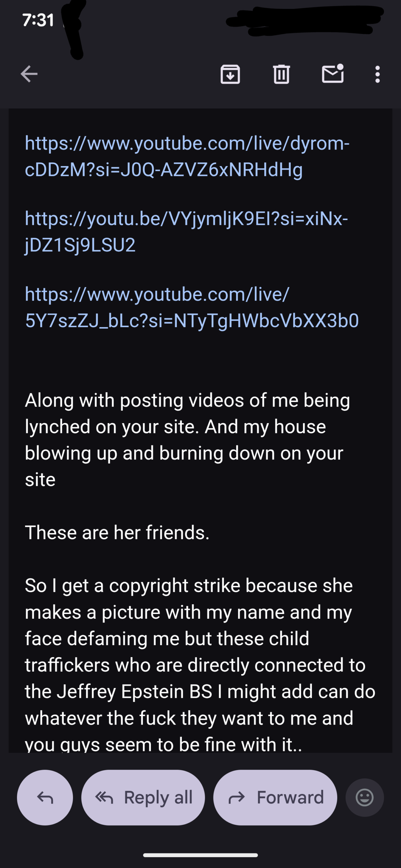
Task: Tap the paragraph starting "Along with posting videos"
Action: 187,439
